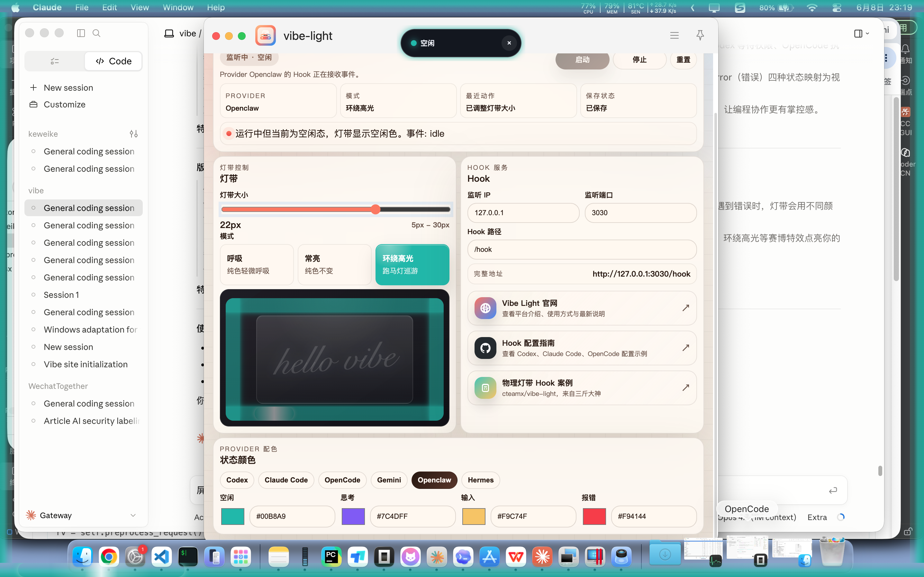This screenshot has height=577, width=924.
Task: Click the 监听端口 input field
Action: pyautogui.click(x=641, y=213)
